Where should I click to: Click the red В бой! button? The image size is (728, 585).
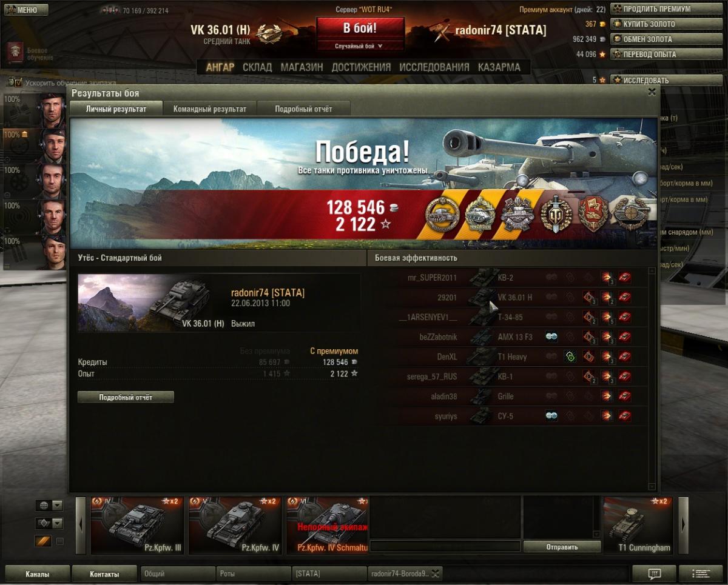pos(360,28)
